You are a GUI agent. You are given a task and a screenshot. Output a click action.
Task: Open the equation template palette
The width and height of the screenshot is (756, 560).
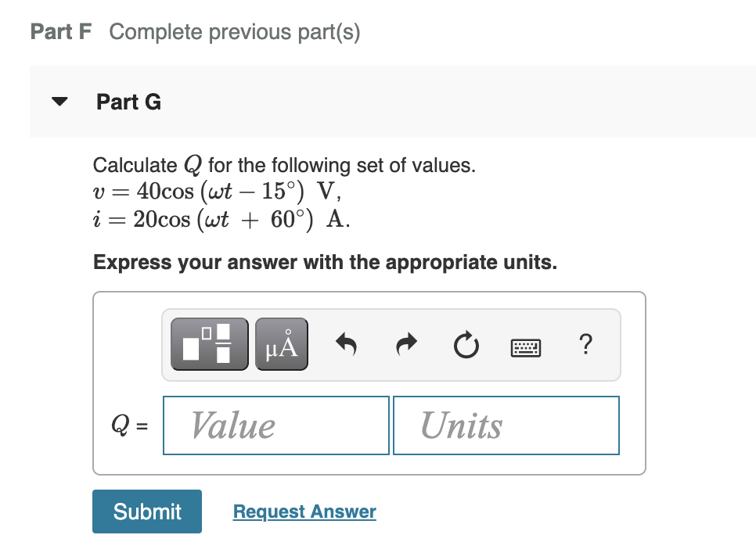pos(207,343)
